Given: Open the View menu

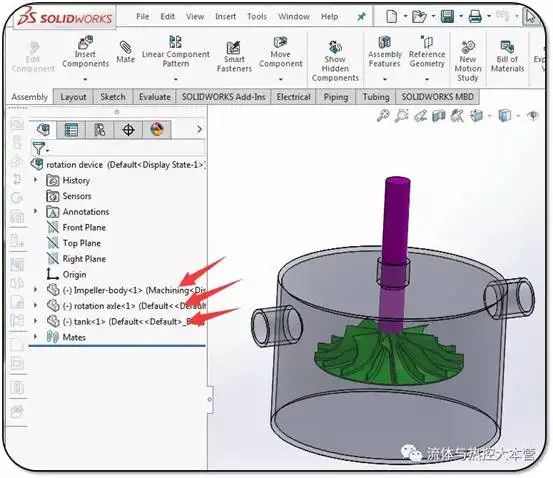Looking at the screenshot, I should [195, 17].
